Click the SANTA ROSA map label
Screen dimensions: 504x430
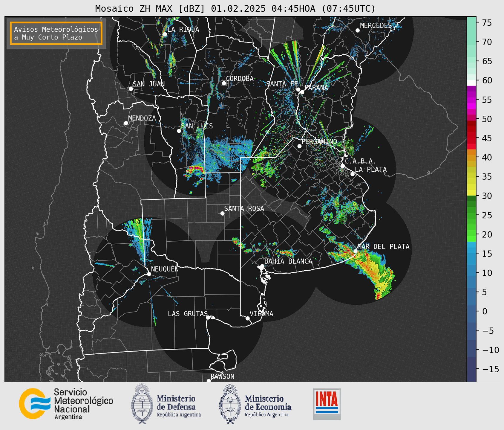click(x=244, y=208)
